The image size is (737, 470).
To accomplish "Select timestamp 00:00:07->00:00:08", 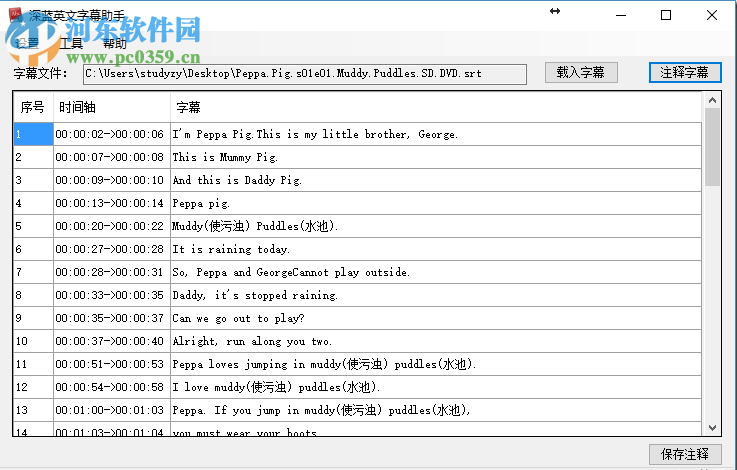I will click(112, 157).
